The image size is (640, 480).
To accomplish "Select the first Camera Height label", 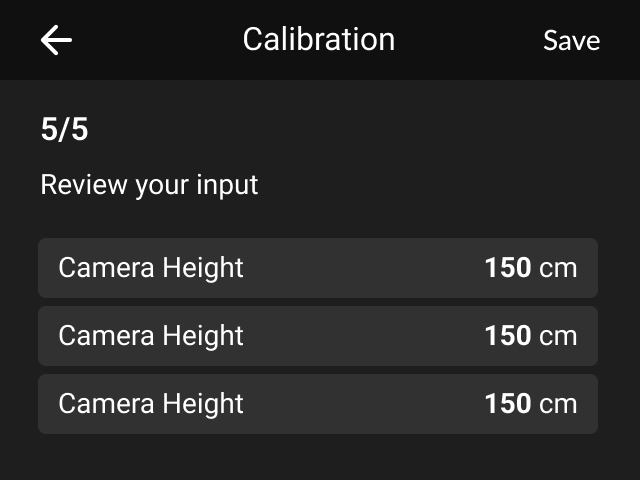I will [151, 268].
